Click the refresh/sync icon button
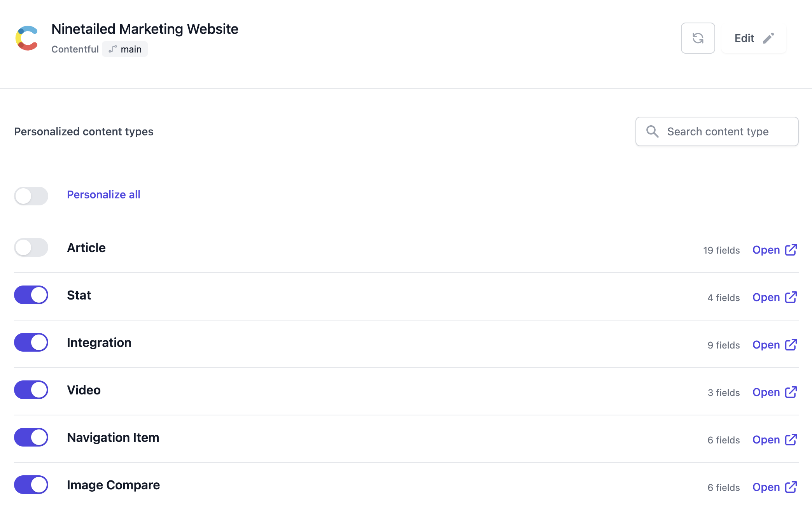The image size is (812, 508). click(x=698, y=37)
